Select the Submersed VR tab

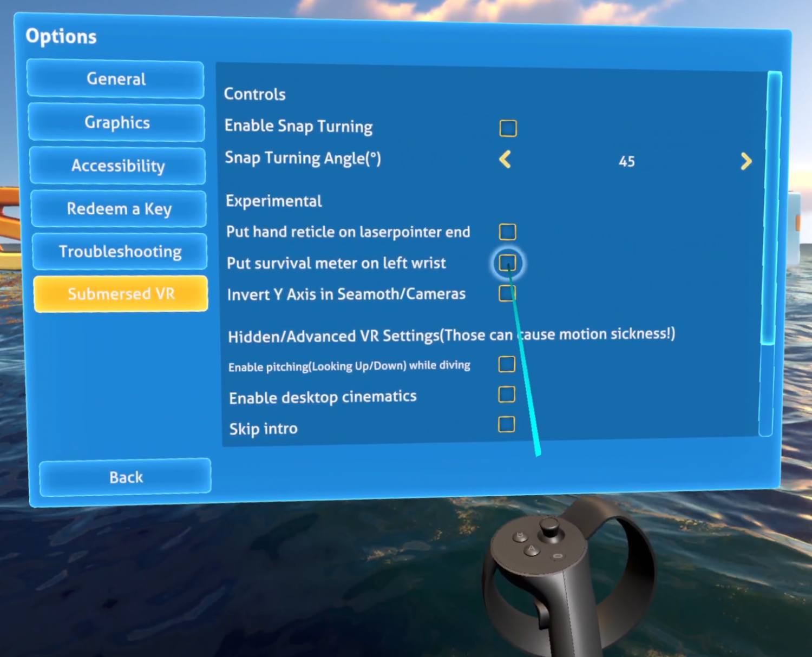click(121, 294)
